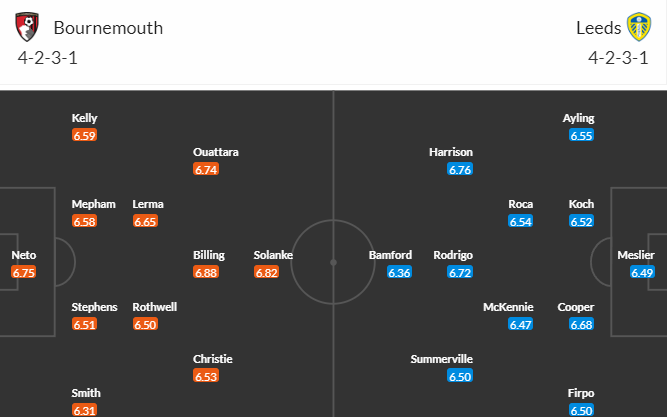
Task: Click player name Summerville
Action: (442, 359)
